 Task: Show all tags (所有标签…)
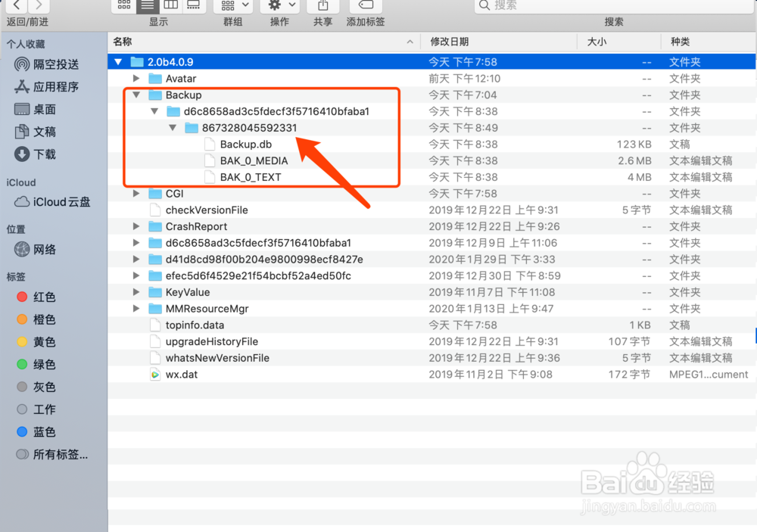52,454
